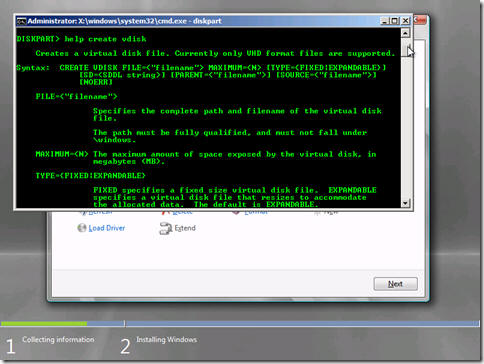Click the Extend partition drive icon

tap(165, 228)
